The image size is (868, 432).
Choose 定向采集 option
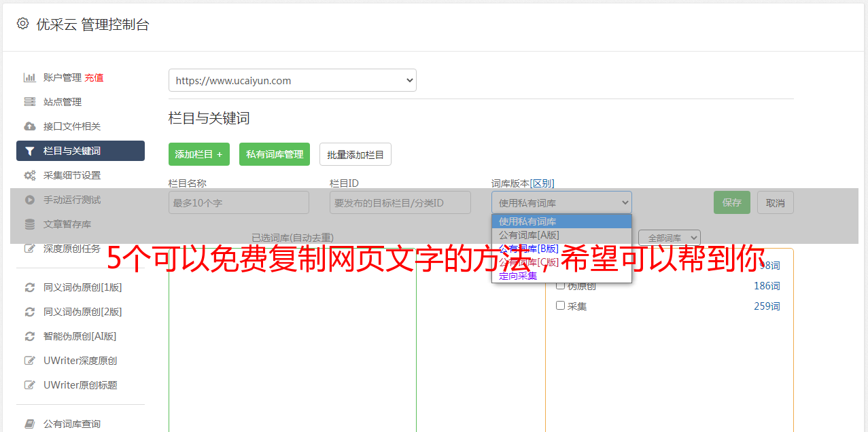tap(561, 276)
